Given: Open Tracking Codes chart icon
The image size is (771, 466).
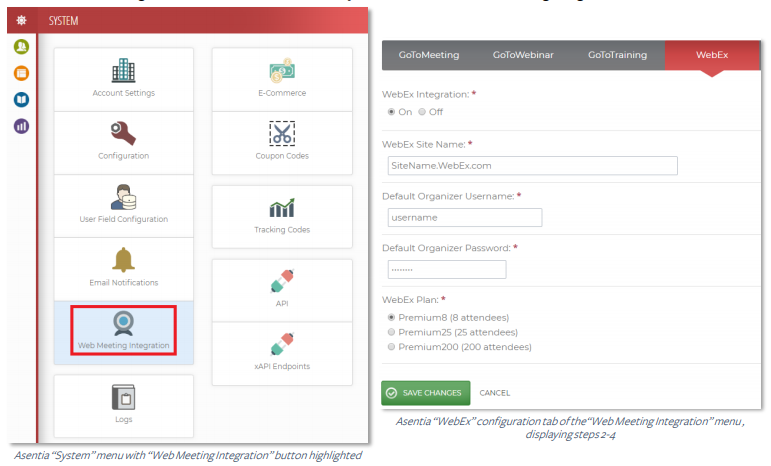Looking at the screenshot, I should point(282,208).
